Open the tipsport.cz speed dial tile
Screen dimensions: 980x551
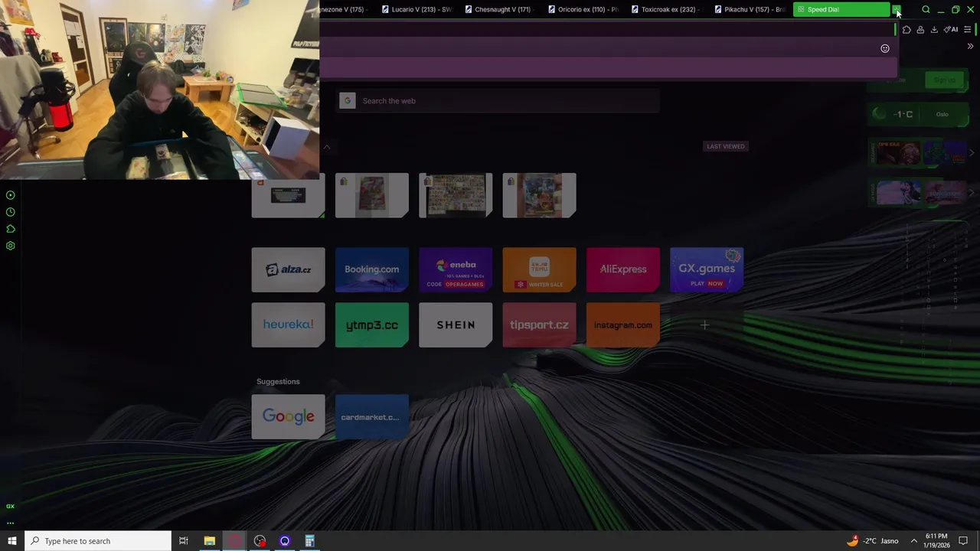click(539, 325)
